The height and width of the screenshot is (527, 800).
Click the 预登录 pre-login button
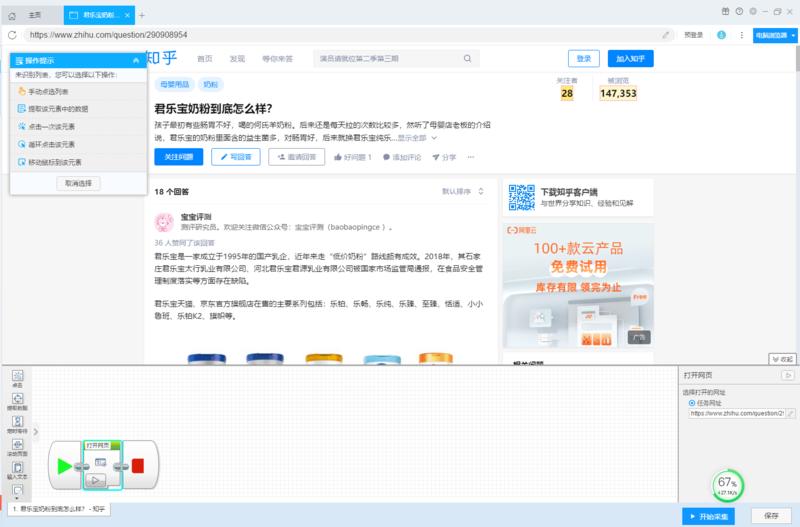click(693, 35)
